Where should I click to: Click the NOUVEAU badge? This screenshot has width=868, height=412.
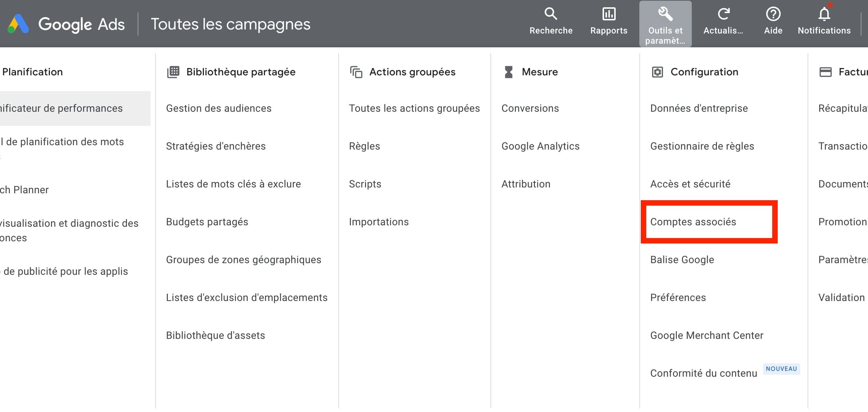click(x=781, y=369)
